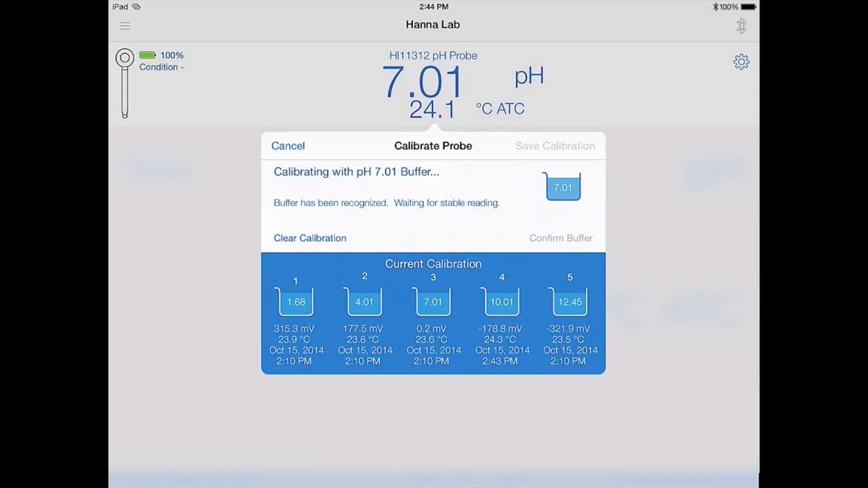Tap the 0.2 mV value
The width and height of the screenshot is (868, 488).
point(432,329)
